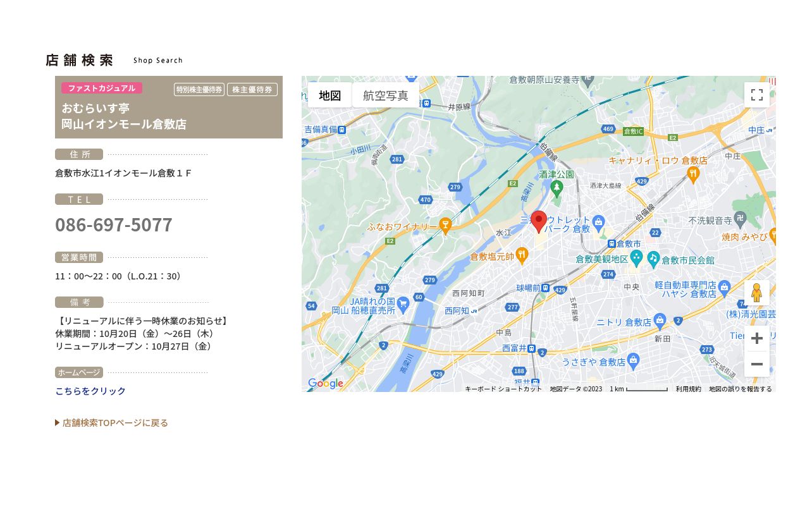
Task: Select 西富井 station icon
Action: pyautogui.click(x=532, y=348)
